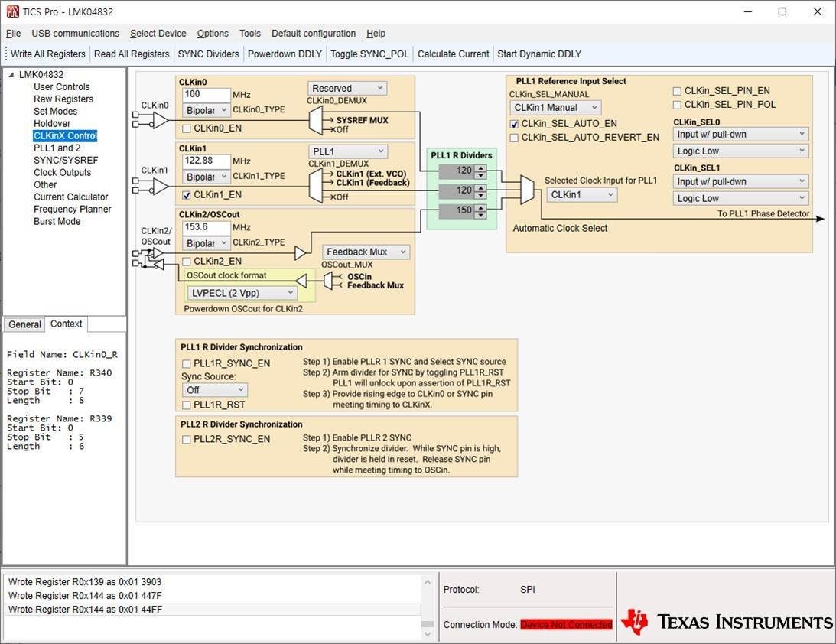This screenshot has height=644, width=836.
Task: Open the Selected Clock Input CLKin1 dropdown
Action: tap(581, 194)
